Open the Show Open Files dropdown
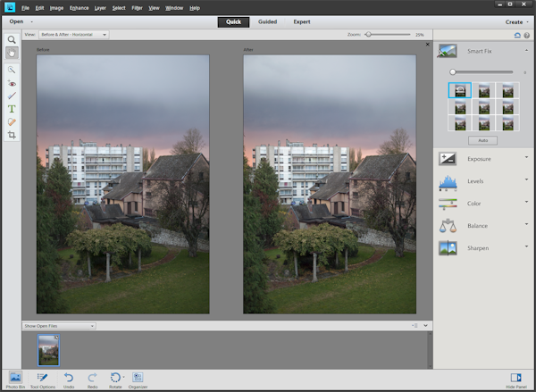The image size is (536, 392). (x=59, y=326)
